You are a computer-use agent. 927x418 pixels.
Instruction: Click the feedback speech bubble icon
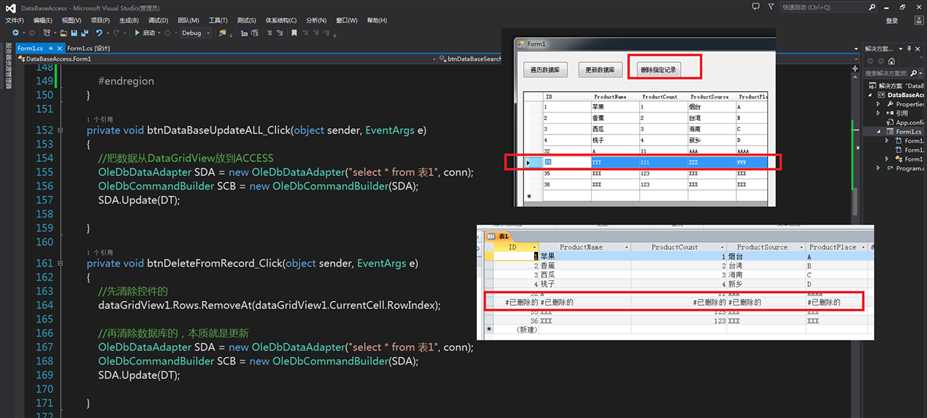pyautogui.click(x=756, y=7)
